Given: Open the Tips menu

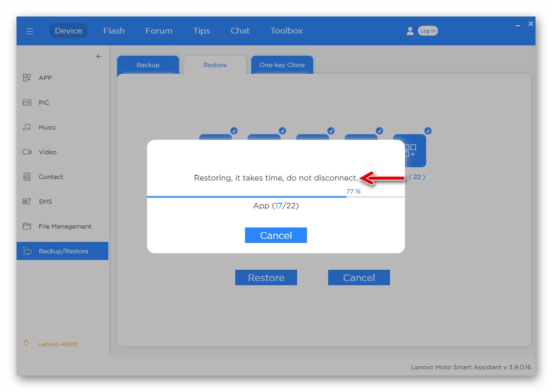Looking at the screenshot, I should point(201,30).
